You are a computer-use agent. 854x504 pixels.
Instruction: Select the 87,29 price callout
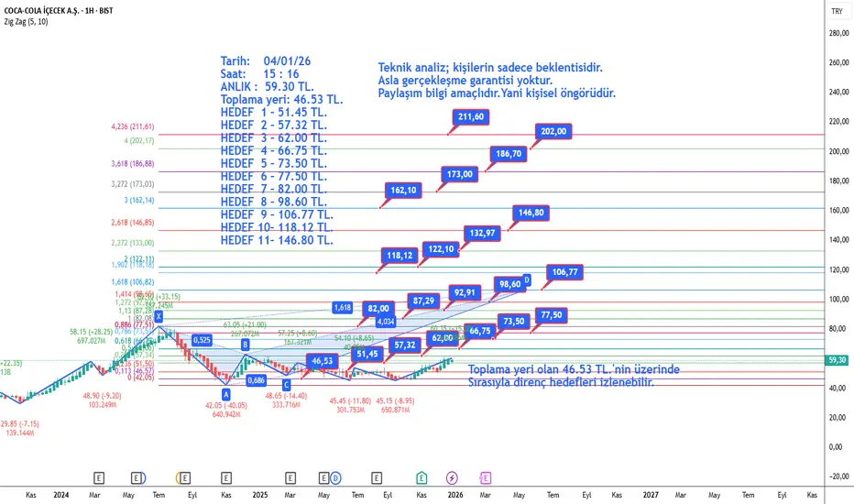[x=423, y=301]
